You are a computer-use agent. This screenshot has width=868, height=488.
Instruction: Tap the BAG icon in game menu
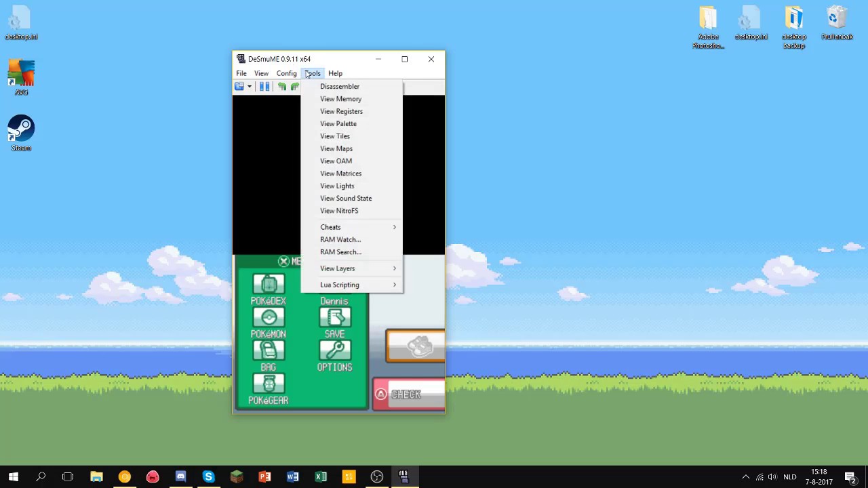click(269, 350)
